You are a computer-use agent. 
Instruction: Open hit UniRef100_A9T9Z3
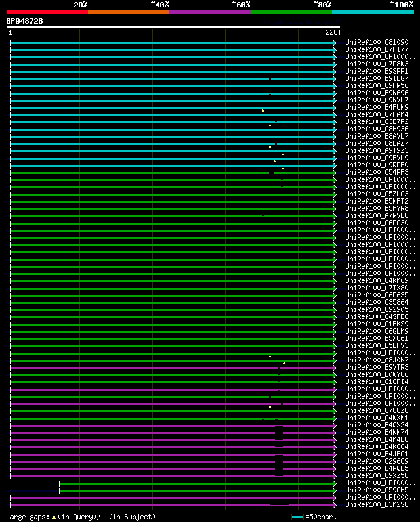pyautogui.click(x=377, y=151)
